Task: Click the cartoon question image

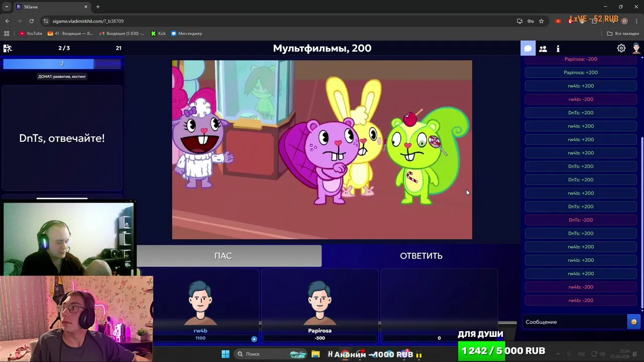Action: pyautogui.click(x=322, y=150)
